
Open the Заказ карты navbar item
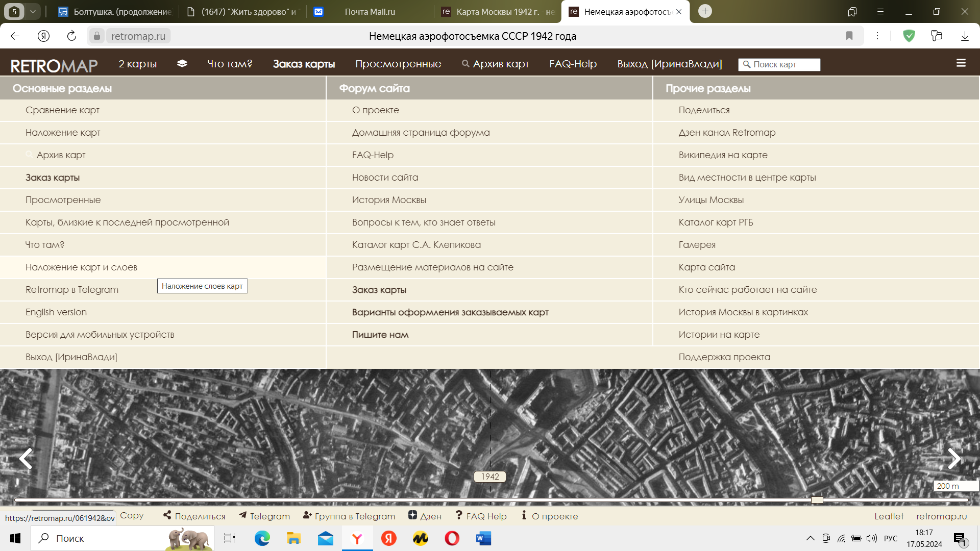click(x=304, y=64)
